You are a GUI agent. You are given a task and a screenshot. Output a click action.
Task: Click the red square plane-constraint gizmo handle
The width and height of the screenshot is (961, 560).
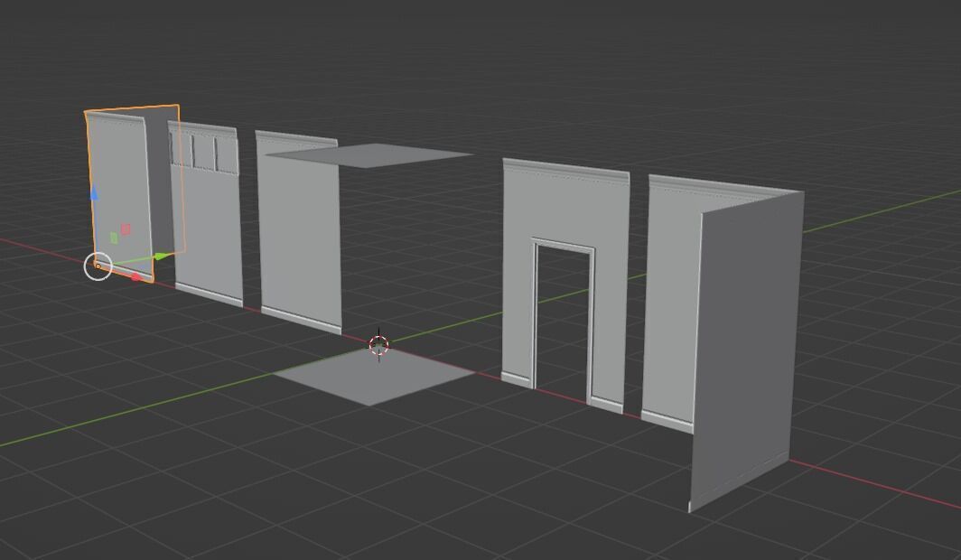[126, 229]
